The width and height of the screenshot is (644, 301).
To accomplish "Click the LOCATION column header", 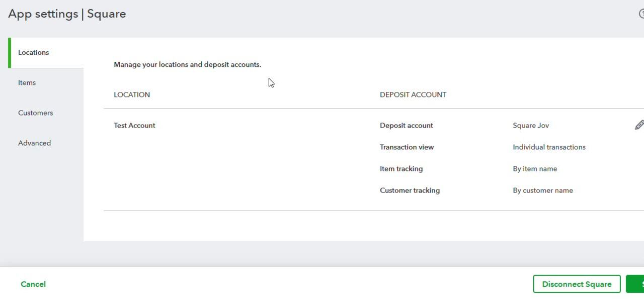I will pyautogui.click(x=132, y=95).
